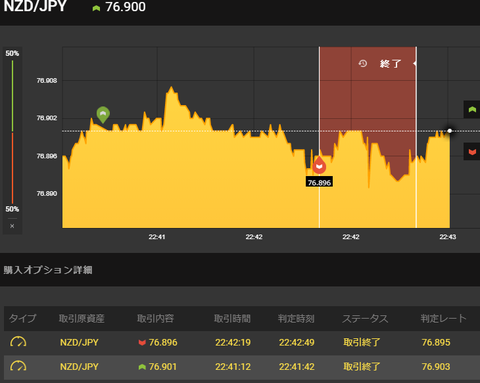
Task: Click the 終了 label in the red zone
Action: 390,63
